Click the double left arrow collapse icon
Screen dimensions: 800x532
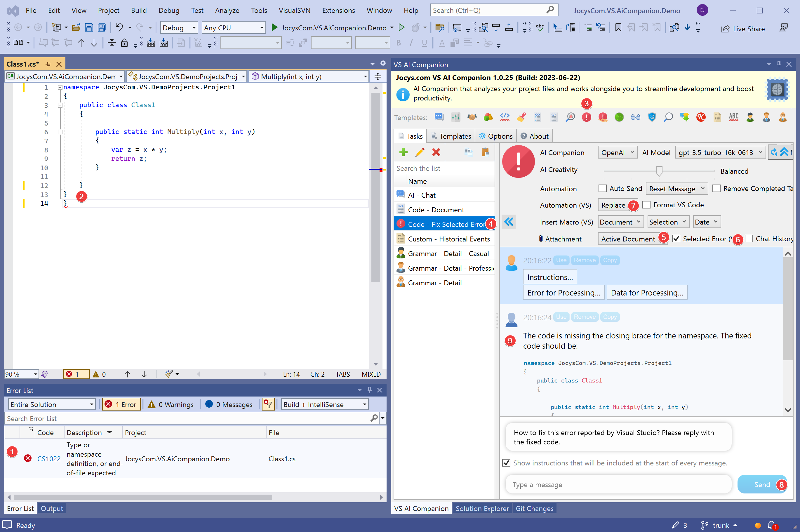point(509,222)
